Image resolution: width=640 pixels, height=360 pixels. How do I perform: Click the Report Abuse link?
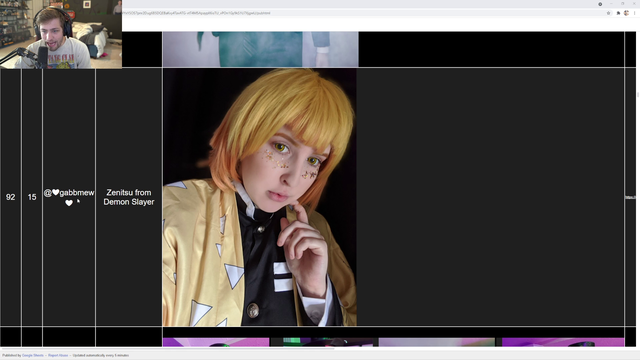coord(58,356)
